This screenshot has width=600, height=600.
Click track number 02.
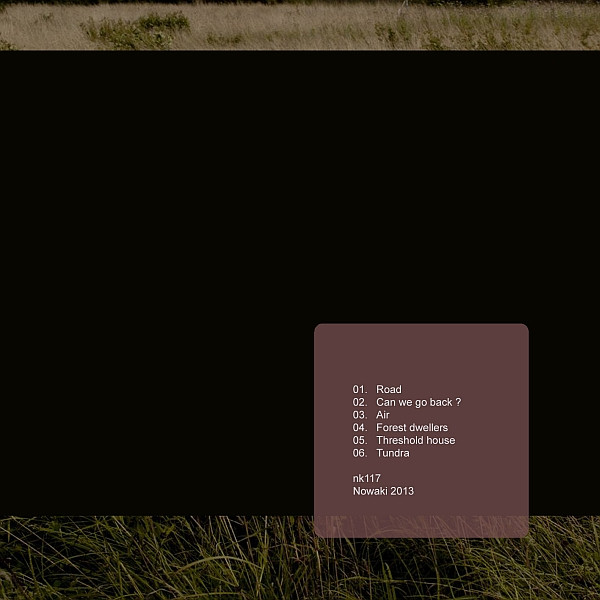(360, 403)
